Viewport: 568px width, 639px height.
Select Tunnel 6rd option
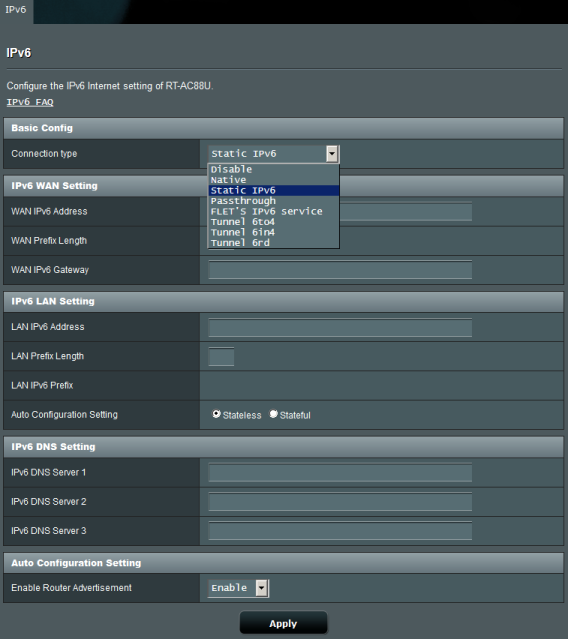click(x=273, y=242)
